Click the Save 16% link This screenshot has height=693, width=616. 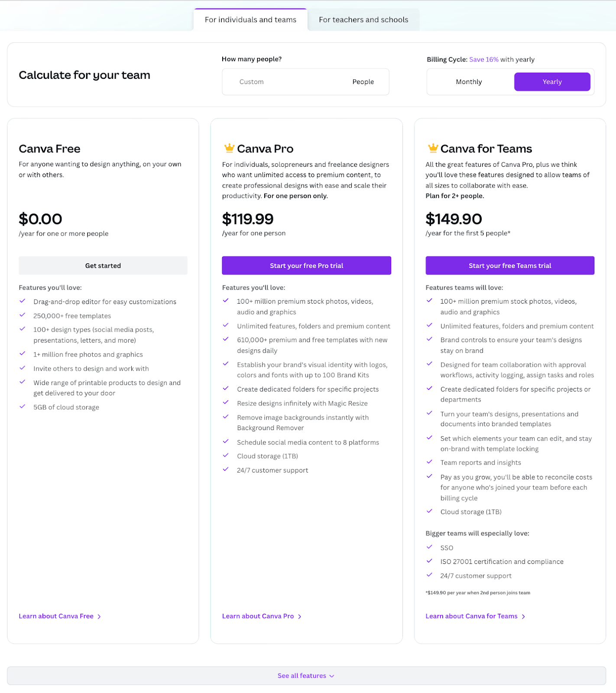tap(484, 59)
